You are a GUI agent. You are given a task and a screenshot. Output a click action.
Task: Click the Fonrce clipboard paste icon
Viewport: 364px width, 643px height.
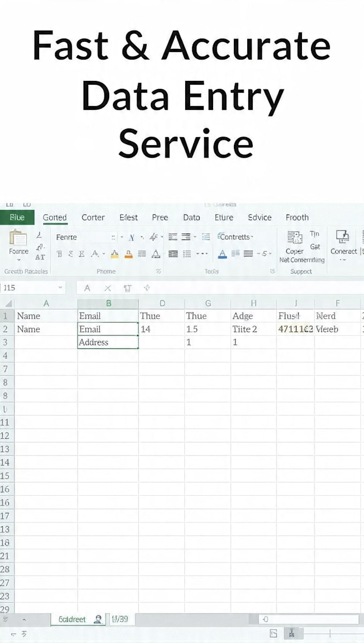[x=18, y=238]
